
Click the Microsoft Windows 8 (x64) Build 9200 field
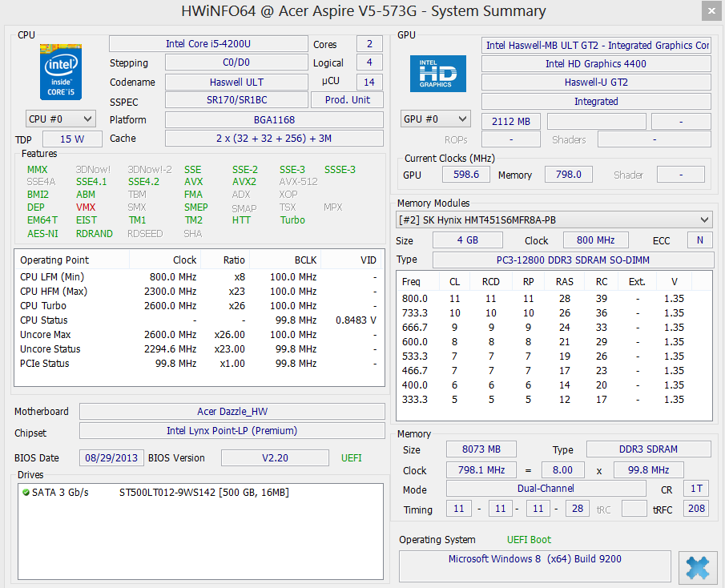[535, 566]
